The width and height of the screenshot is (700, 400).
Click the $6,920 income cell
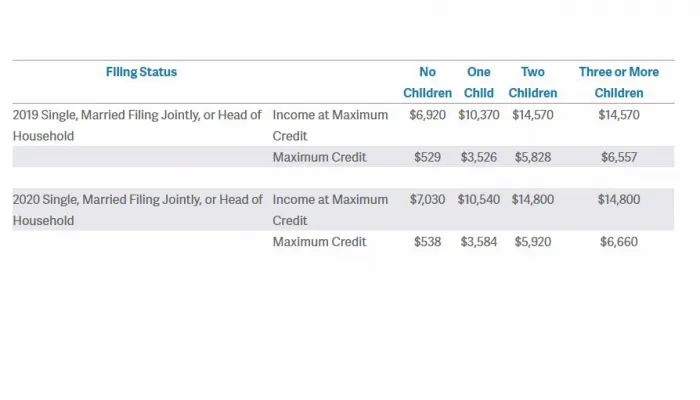click(x=428, y=115)
